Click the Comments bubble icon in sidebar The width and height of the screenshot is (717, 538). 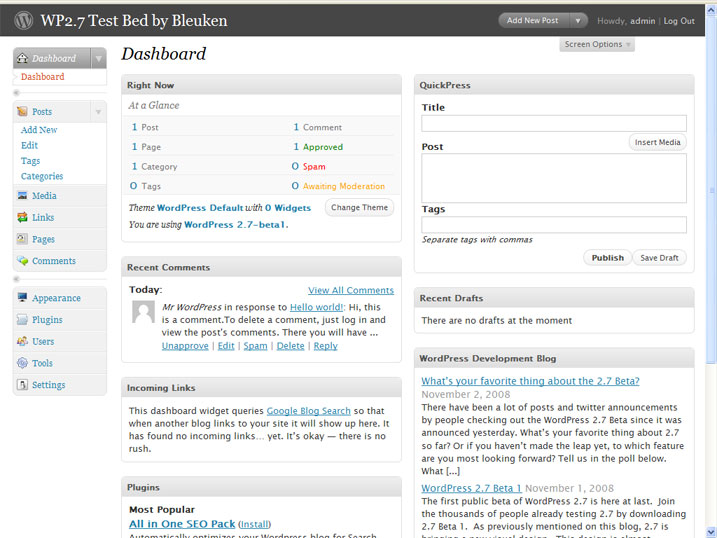coord(22,261)
